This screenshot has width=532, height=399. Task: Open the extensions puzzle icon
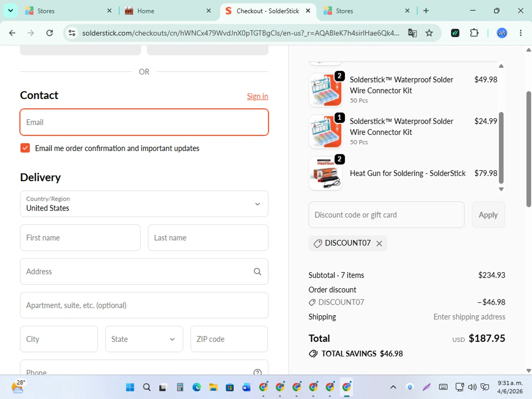(474, 33)
